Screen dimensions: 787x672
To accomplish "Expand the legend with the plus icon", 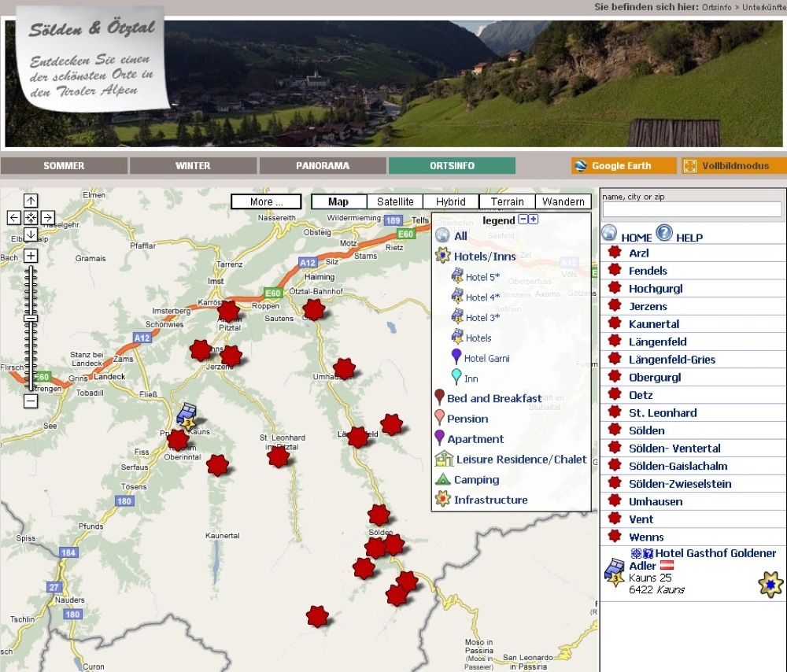I will pyautogui.click(x=534, y=220).
